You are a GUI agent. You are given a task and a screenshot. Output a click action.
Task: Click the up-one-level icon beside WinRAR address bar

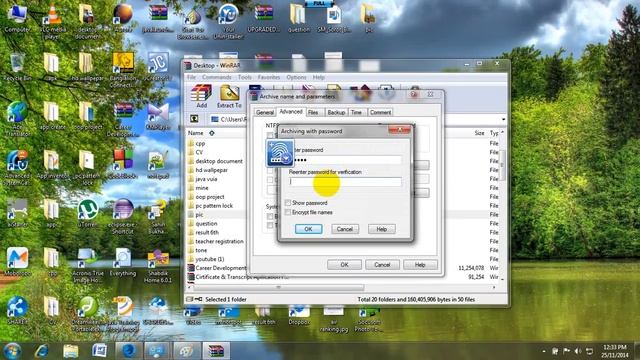tap(194, 119)
